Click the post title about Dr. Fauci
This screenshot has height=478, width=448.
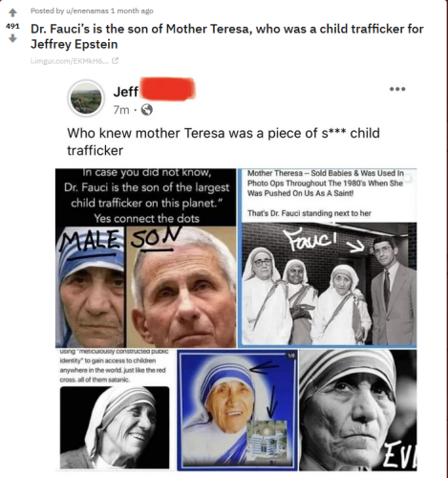(x=226, y=36)
